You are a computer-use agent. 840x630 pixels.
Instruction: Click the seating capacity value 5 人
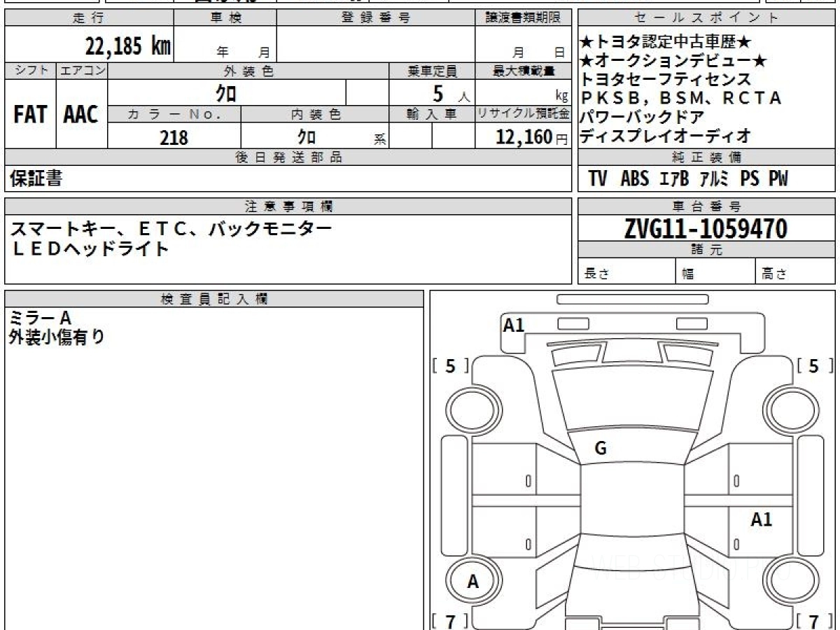451,94
